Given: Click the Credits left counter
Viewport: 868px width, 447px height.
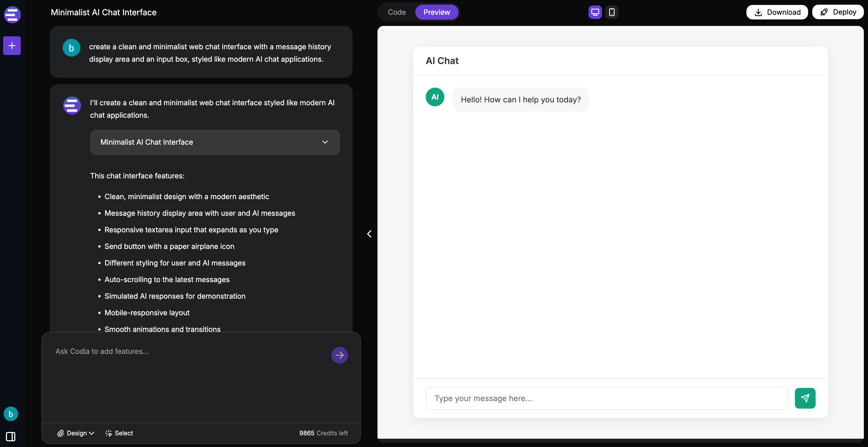Looking at the screenshot, I should (323, 433).
